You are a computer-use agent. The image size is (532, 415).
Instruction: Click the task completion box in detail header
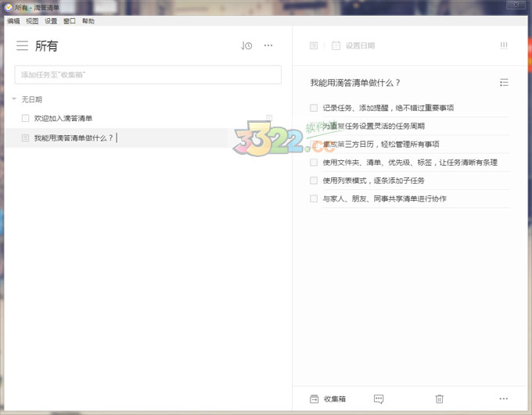click(x=314, y=45)
